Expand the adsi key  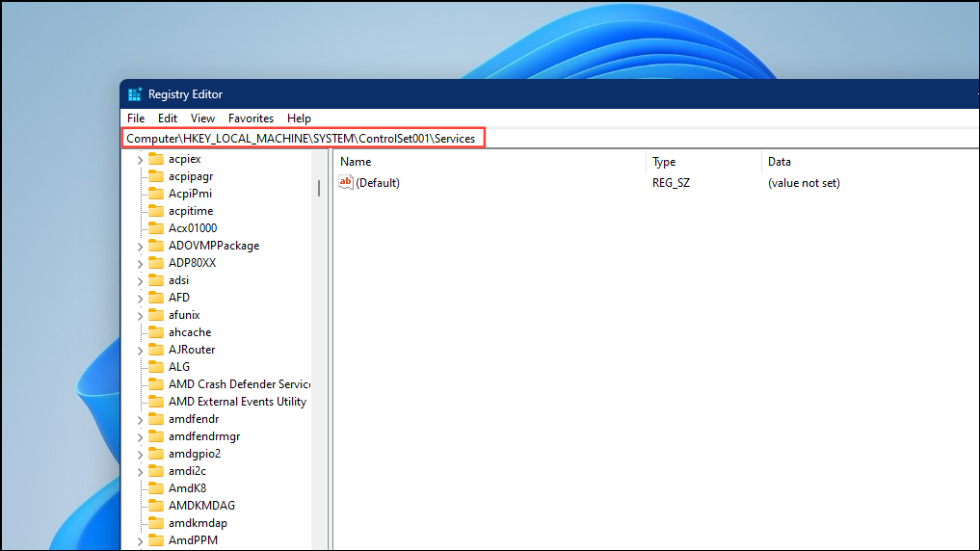(140, 281)
